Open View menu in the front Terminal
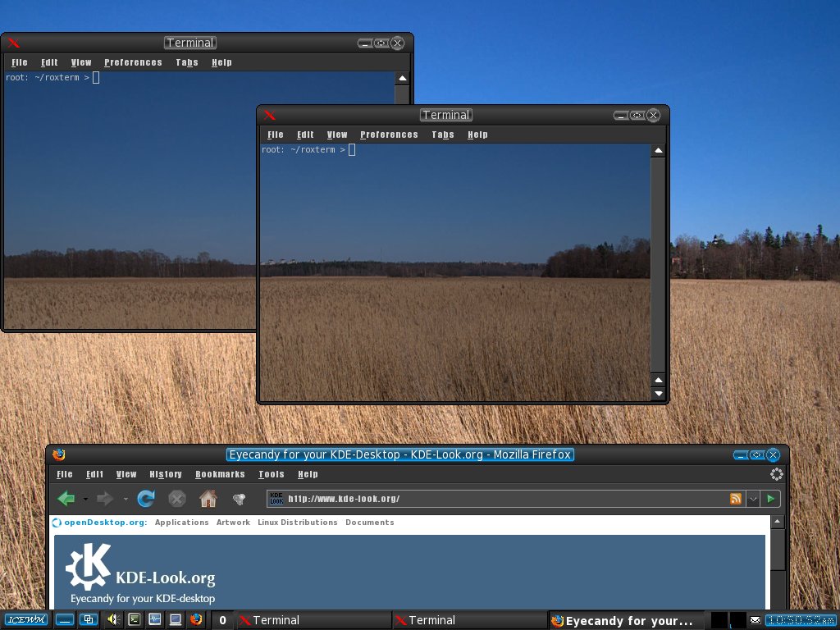840x630 pixels. coord(337,135)
